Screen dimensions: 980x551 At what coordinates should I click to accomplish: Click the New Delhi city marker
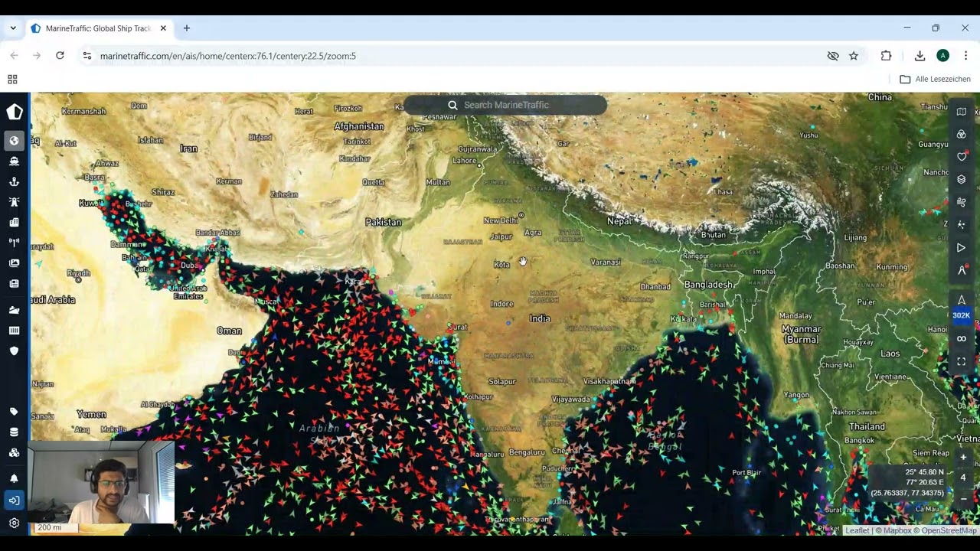(521, 215)
